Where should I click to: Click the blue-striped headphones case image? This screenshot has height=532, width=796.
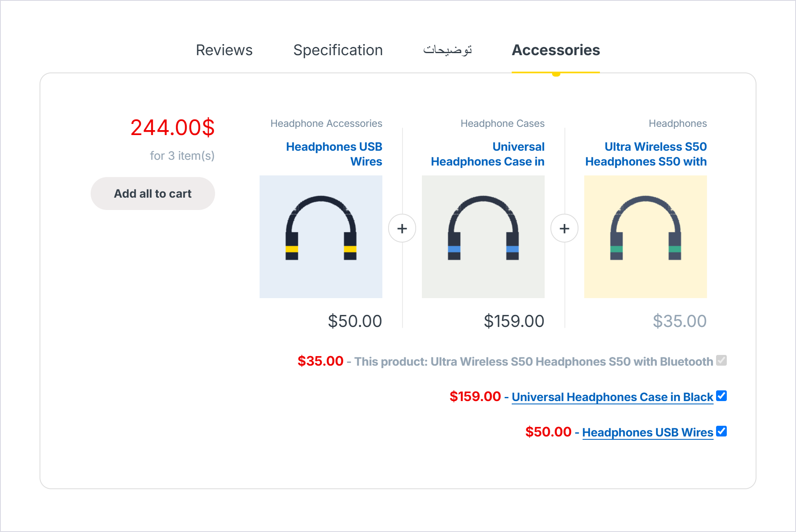tap(483, 237)
